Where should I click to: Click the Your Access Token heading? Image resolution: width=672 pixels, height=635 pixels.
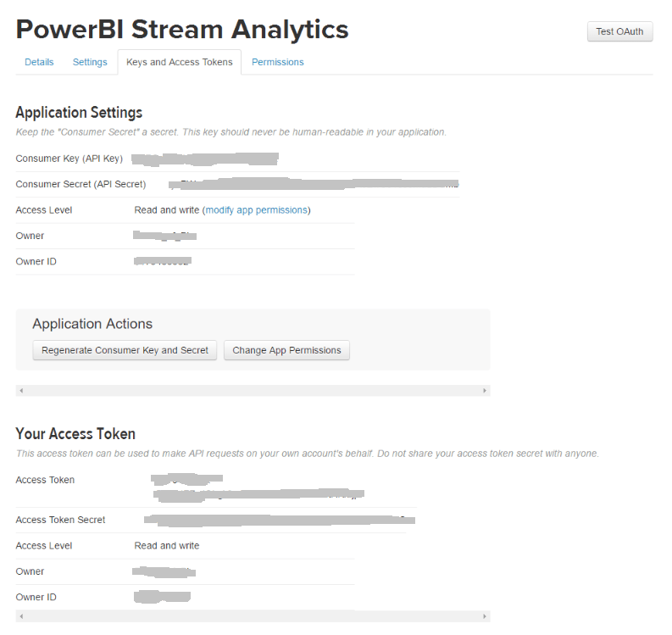pyautogui.click(x=75, y=433)
